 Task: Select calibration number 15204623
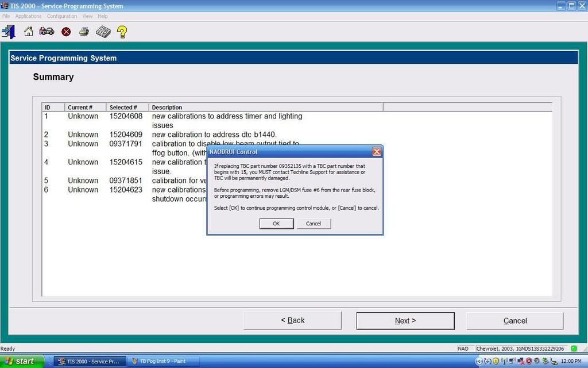pos(126,190)
